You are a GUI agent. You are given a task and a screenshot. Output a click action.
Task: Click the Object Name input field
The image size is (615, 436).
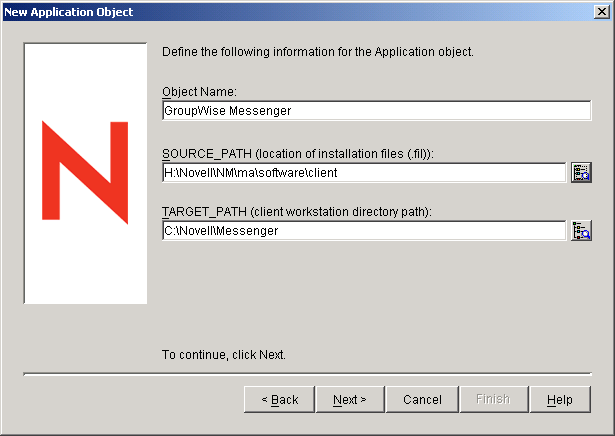[x=377, y=111]
